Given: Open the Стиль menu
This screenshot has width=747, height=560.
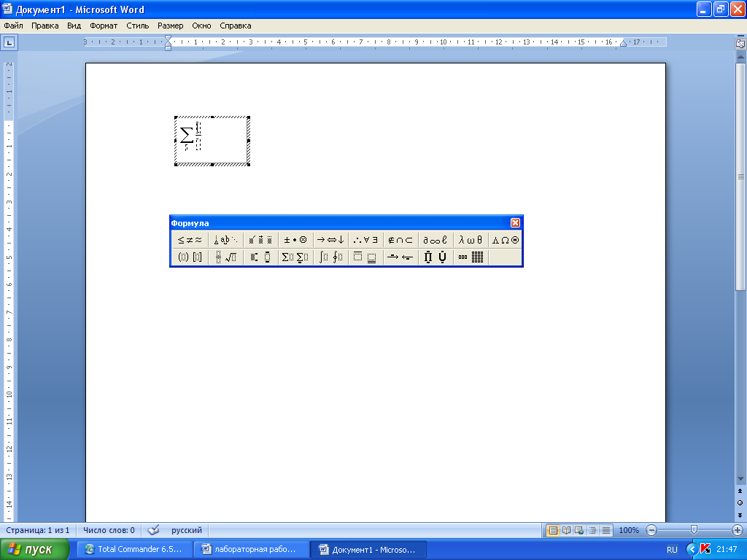Looking at the screenshot, I should point(138,26).
